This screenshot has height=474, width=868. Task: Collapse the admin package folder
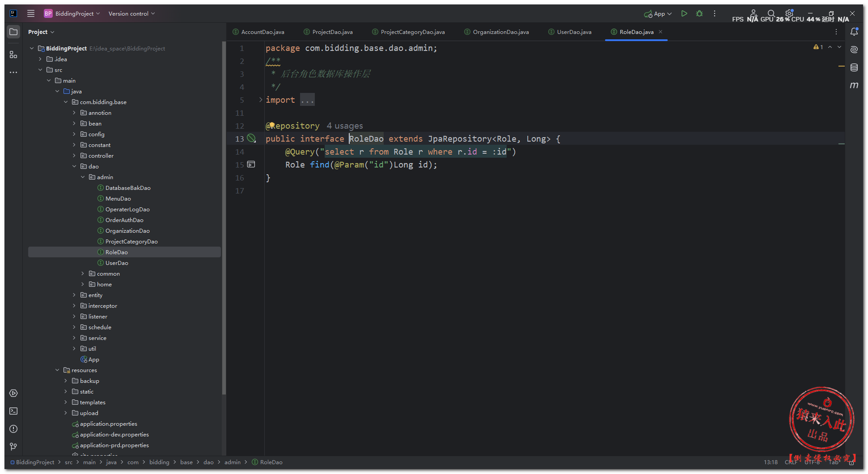tap(83, 177)
